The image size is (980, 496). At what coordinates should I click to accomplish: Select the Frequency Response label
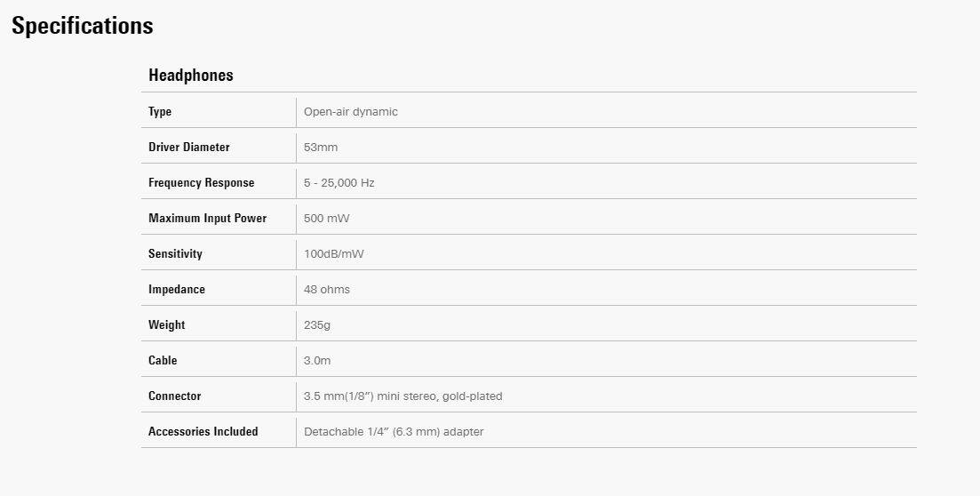coord(202,183)
